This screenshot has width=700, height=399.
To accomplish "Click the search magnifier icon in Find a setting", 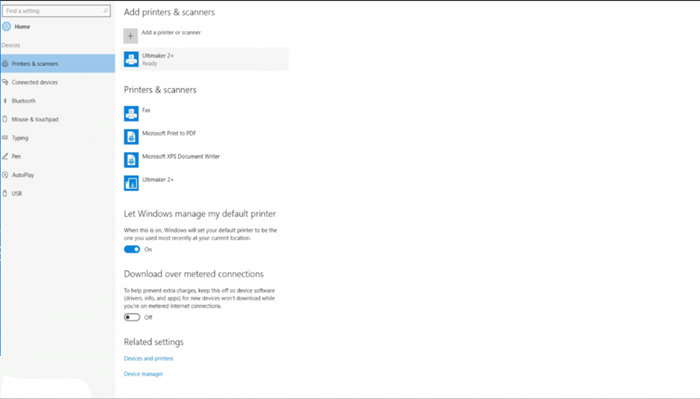I will [x=105, y=11].
